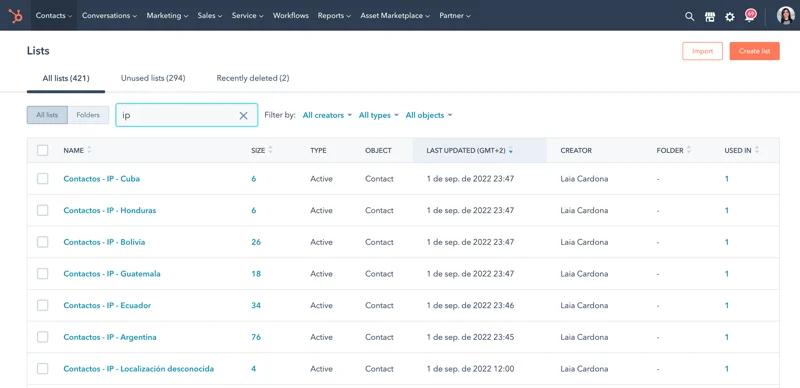Open the user avatar account menu
Viewport: 800px width, 388px height.
[x=786, y=16]
